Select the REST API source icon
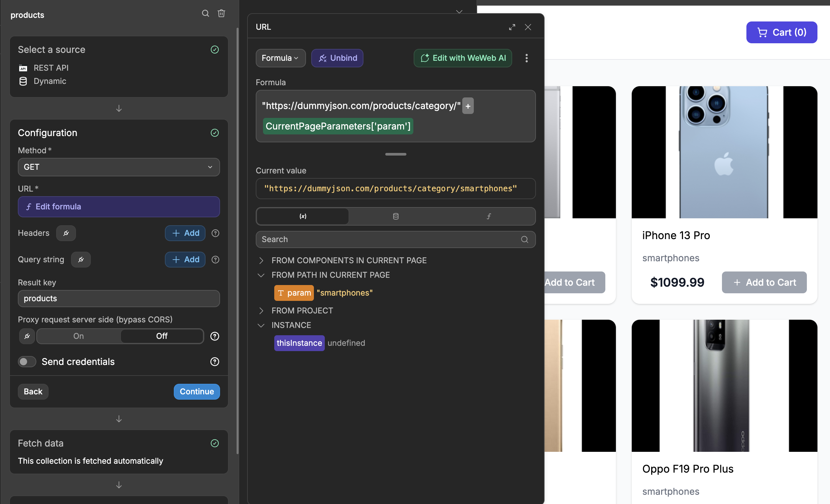Screen dimensions: 830x504 pos(23,68)
